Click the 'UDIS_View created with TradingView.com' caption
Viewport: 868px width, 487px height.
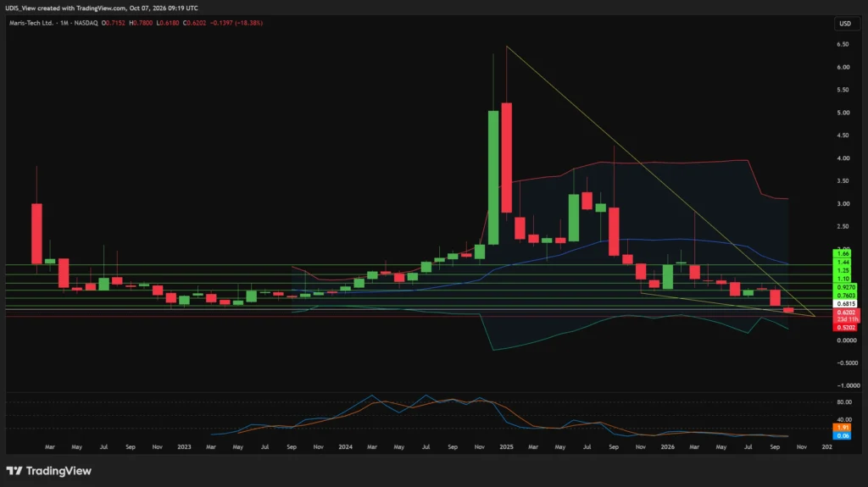[x=66, y=8]
